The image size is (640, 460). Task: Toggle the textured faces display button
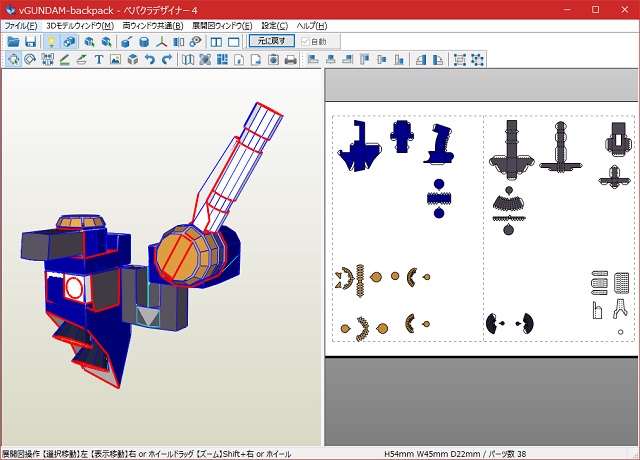click(69, 42)
